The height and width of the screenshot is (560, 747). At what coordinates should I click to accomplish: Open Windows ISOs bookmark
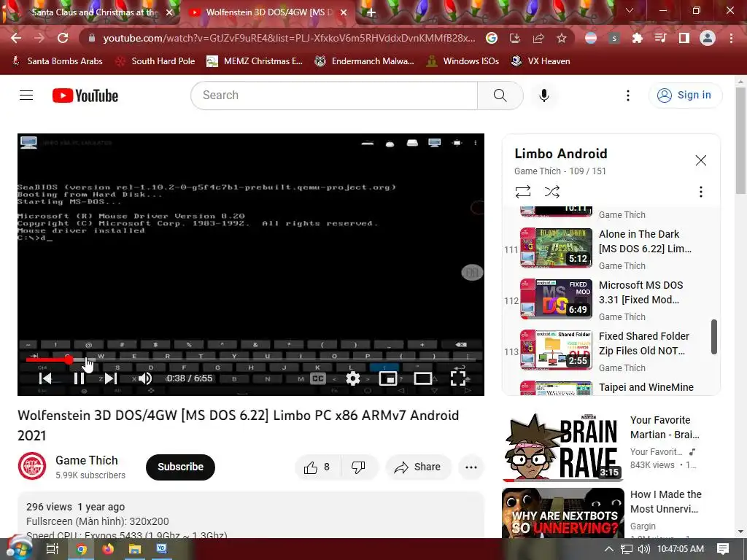[462, 61]
